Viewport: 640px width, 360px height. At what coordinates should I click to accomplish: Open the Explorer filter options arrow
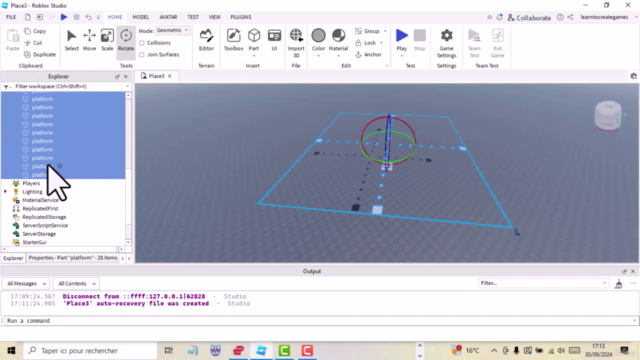[127, 87]
